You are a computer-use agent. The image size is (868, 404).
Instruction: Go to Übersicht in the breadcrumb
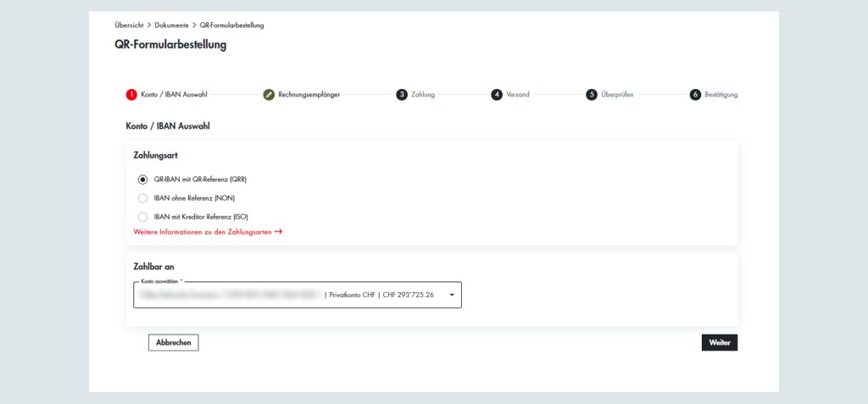(x=128, y=25)
